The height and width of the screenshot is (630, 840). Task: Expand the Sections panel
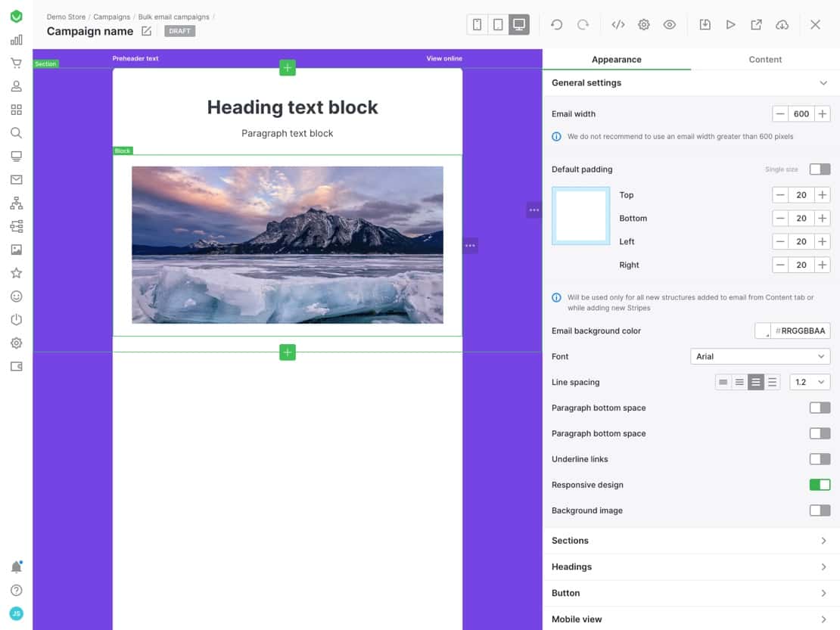[691, 541]
